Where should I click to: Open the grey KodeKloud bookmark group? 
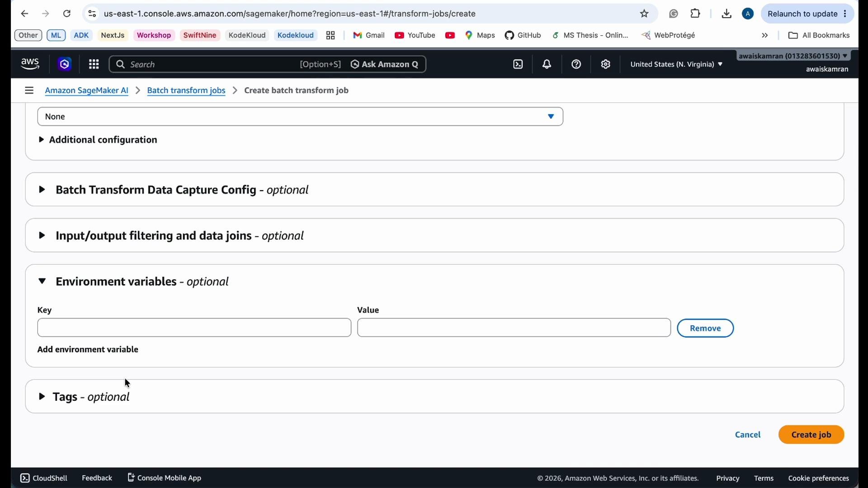coord(247,36)
